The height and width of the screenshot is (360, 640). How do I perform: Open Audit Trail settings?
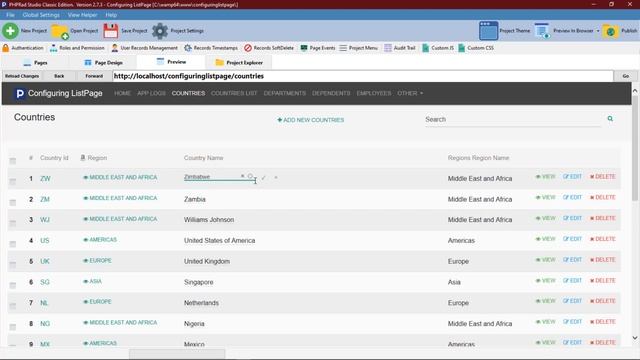[x=400, y=48]
